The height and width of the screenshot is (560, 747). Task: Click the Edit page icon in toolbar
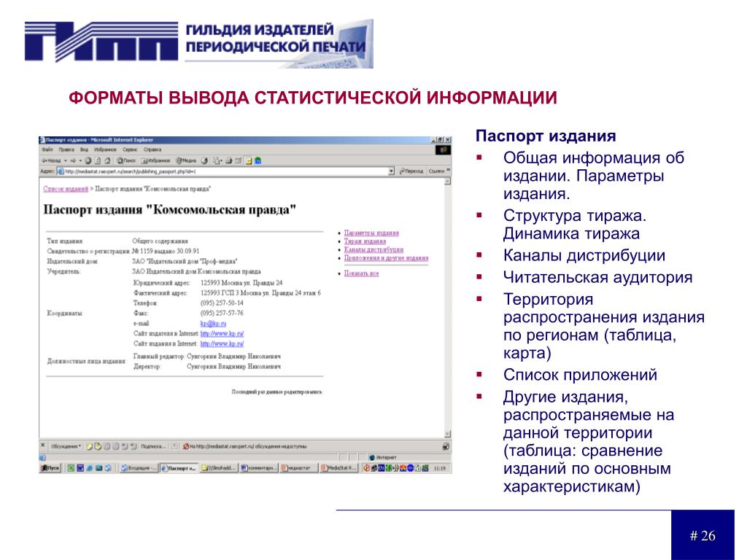point(239,160)
